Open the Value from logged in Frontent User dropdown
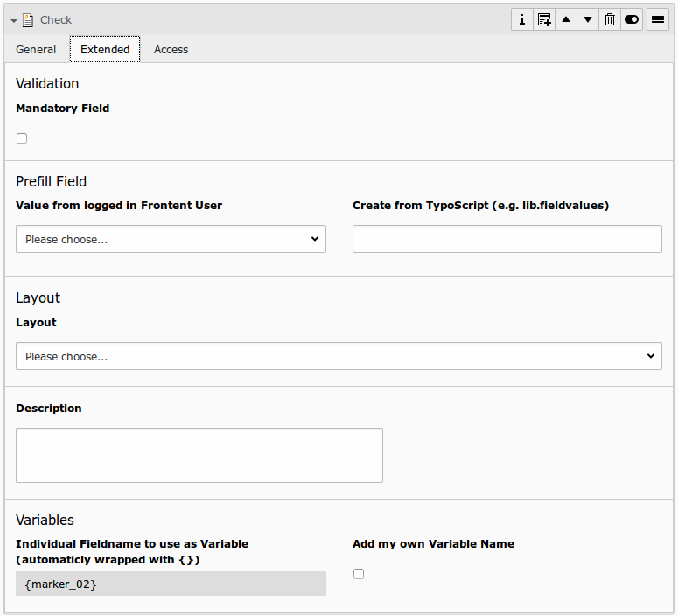The image size is (678, 616). 171,239
